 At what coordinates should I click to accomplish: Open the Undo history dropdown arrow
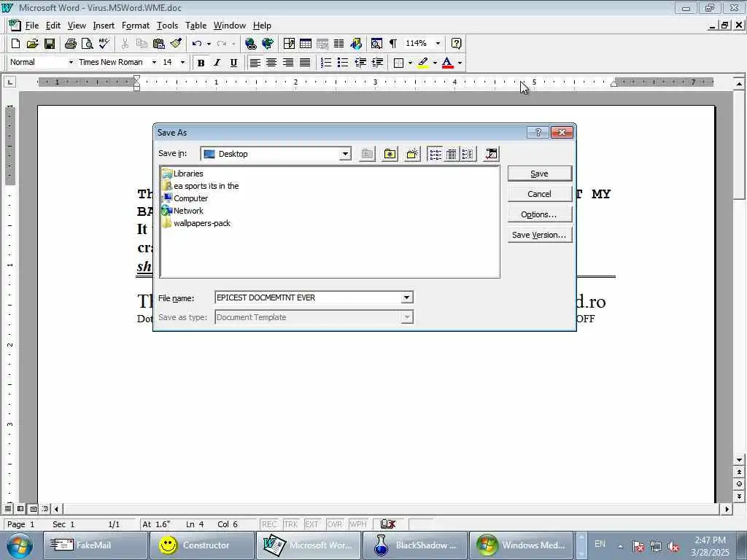tap(209, 44)
